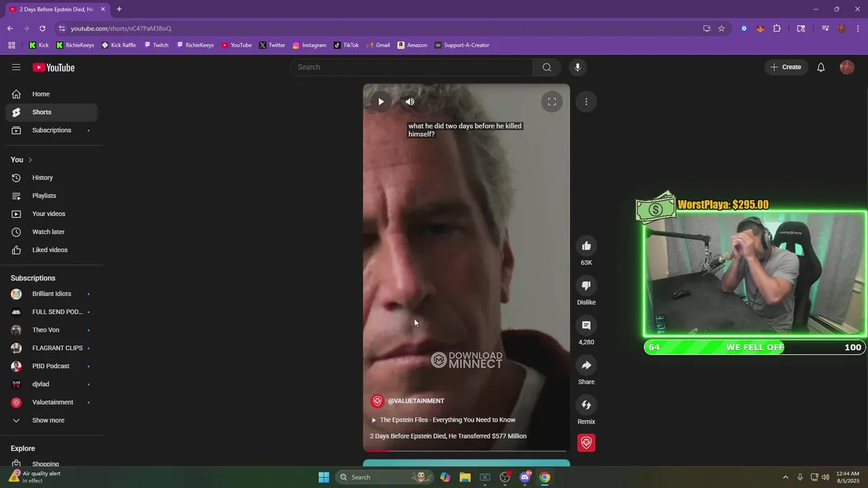Like the Short (63K thumbs up)
Image resolution: width=868 pixels, height=488 pixels.
coord(587,246)
